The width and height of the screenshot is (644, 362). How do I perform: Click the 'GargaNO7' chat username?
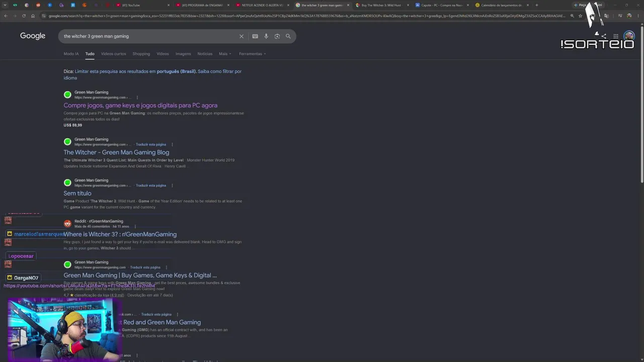[x=26, y=278]
